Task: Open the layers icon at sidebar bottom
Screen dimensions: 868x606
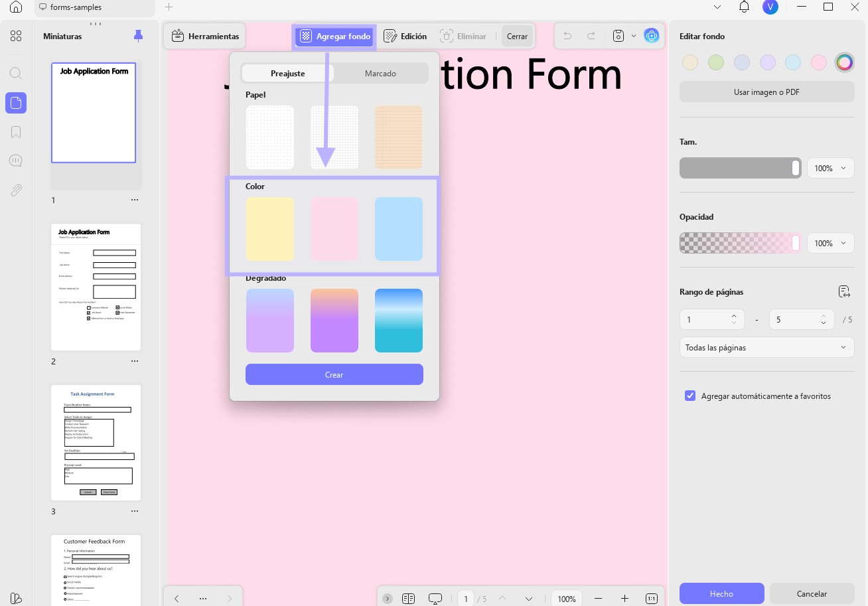Action: tap(16, 598)
